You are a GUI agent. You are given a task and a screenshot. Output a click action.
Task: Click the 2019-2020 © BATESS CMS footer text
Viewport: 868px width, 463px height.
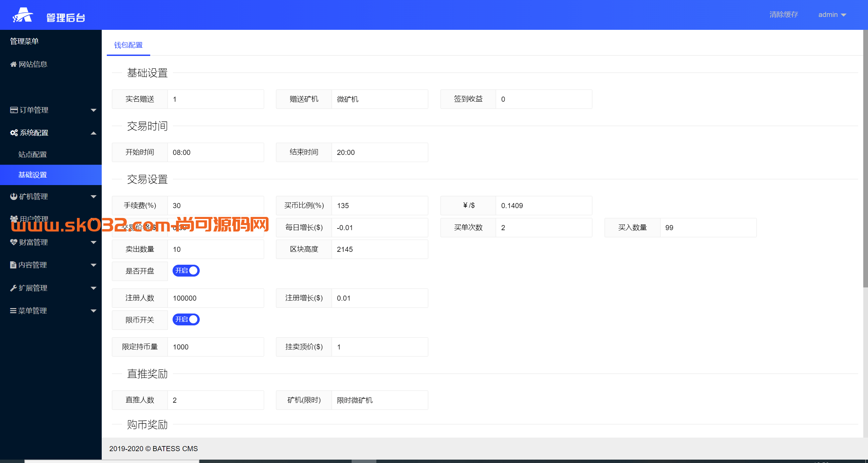[x=153, y=449]
